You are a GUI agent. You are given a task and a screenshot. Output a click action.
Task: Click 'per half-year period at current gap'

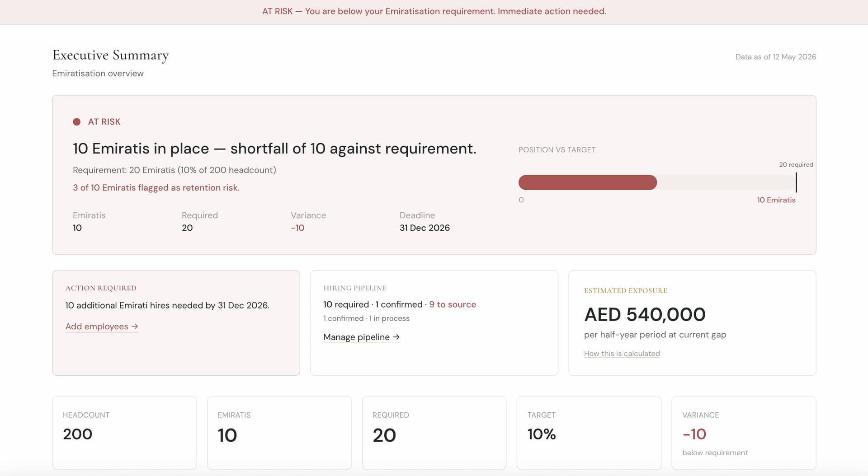coord(655,335)
